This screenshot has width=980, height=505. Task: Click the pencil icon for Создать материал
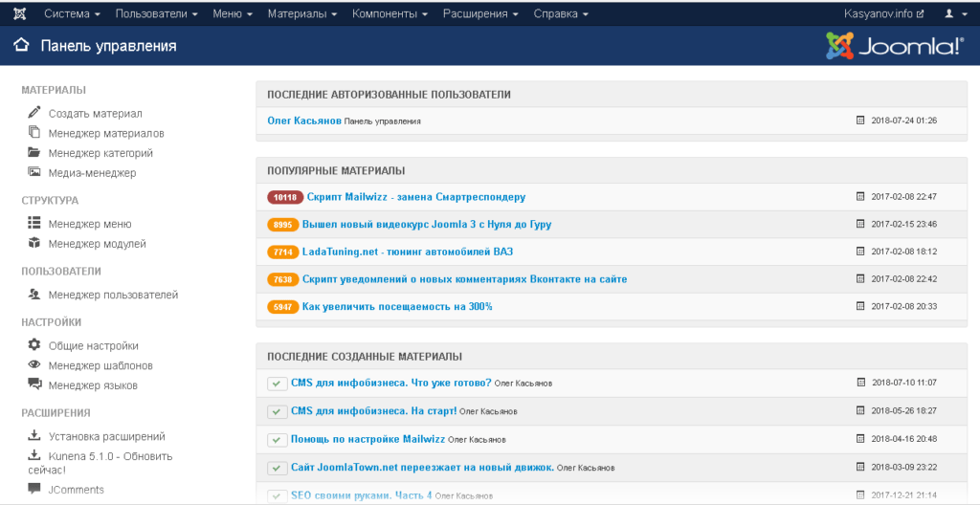(x=33, y=113)
